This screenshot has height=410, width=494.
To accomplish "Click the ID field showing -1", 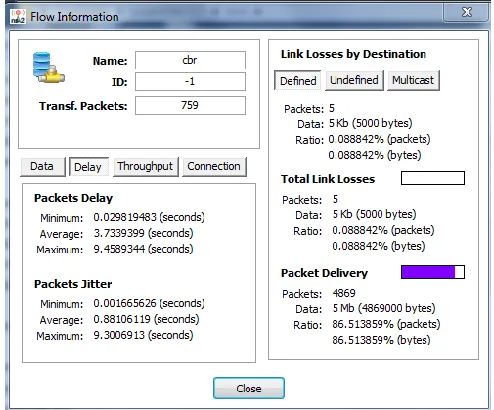I will tap(190, 82).
